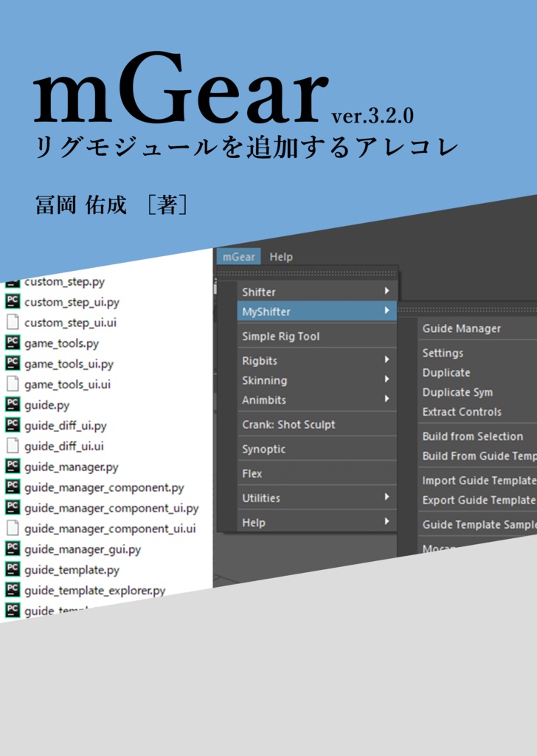
Task: Select Duplicate in the MyShifter submenu
Action: [477, 373]
